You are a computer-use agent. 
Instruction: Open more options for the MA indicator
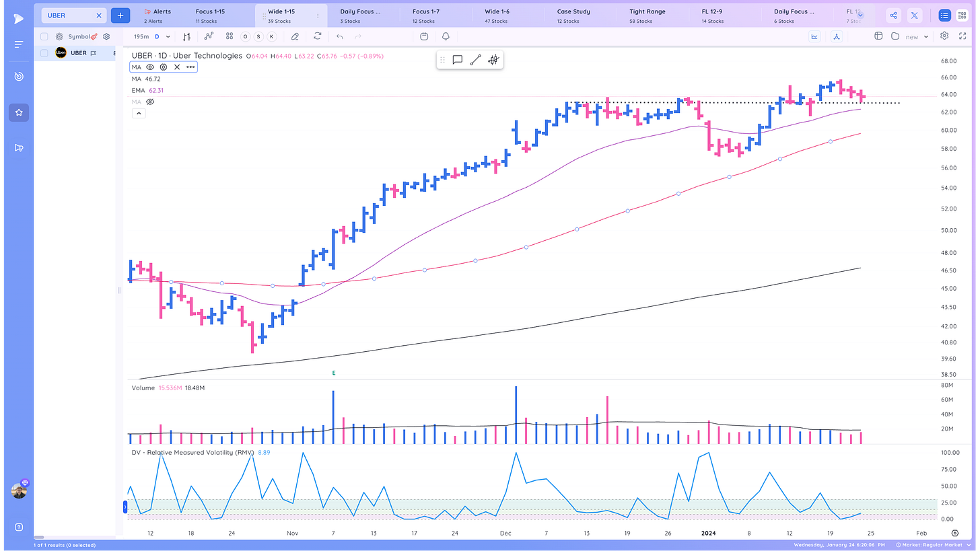(190, 67)
